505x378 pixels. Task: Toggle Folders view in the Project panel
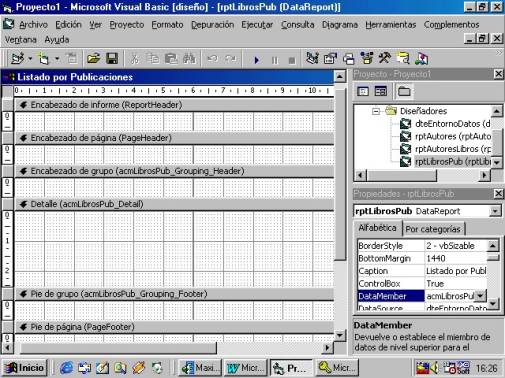[404, 91]
